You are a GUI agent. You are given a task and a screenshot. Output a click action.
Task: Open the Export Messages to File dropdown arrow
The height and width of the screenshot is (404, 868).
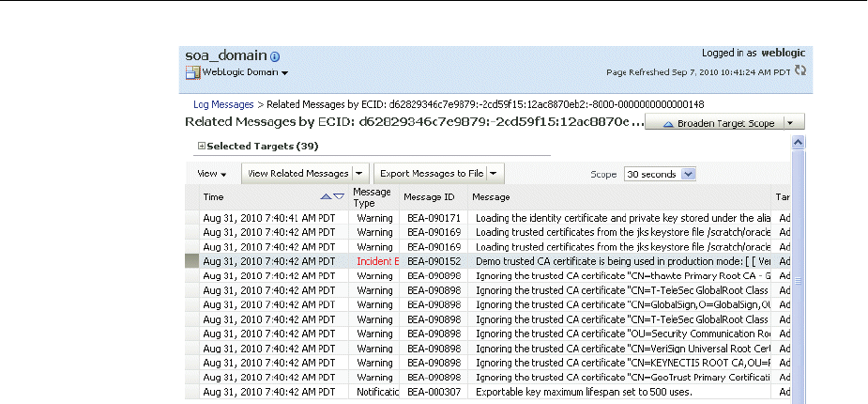click(495, 174)
